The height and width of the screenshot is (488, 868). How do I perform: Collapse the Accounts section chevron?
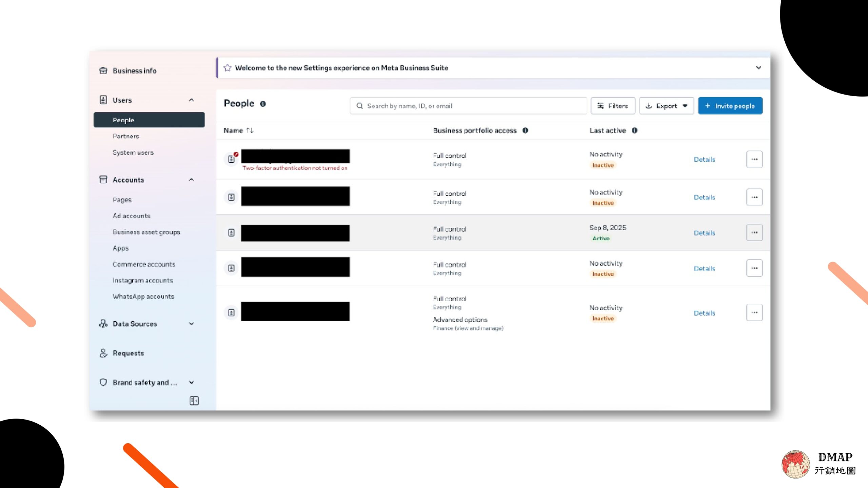[x=192, y=180]
